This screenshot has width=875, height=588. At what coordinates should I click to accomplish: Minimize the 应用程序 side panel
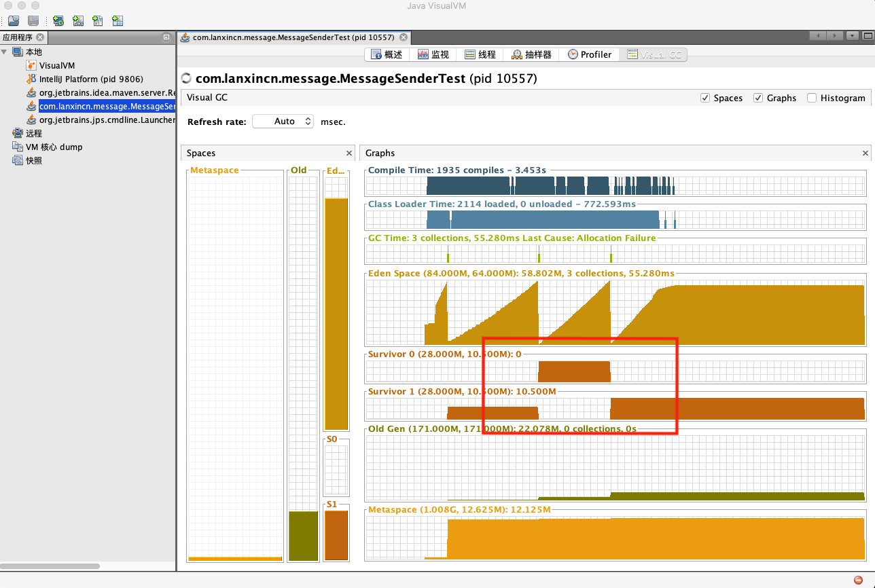click(166, 37)
